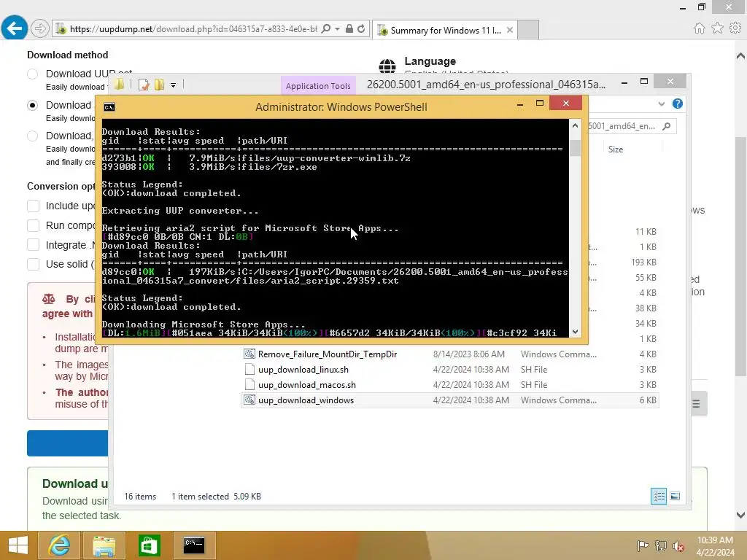Click the Internet Explorer forward arrow
Image resolution: width=747 pixels, height=560 pixels.
(40, 29)
